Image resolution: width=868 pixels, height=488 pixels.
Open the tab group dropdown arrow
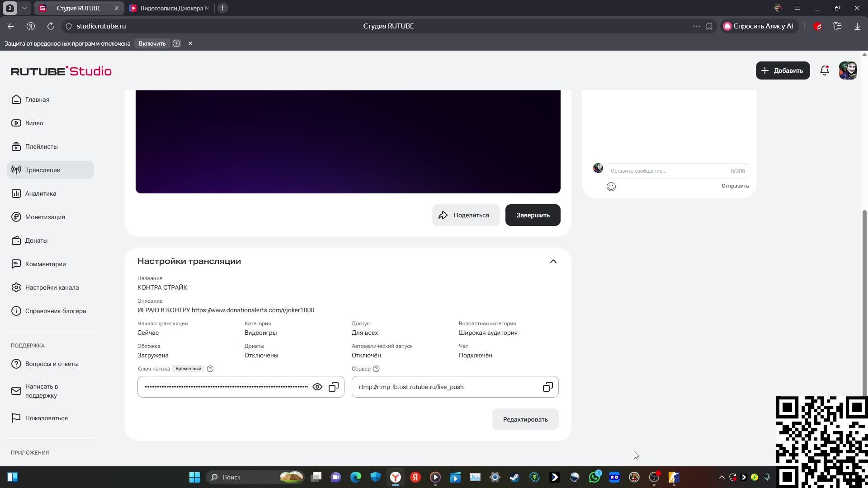pyautogui.click(x=24, y=8)
